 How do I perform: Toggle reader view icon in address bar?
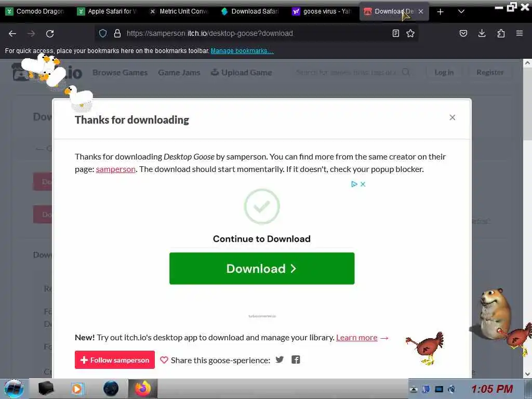point(395,33)
